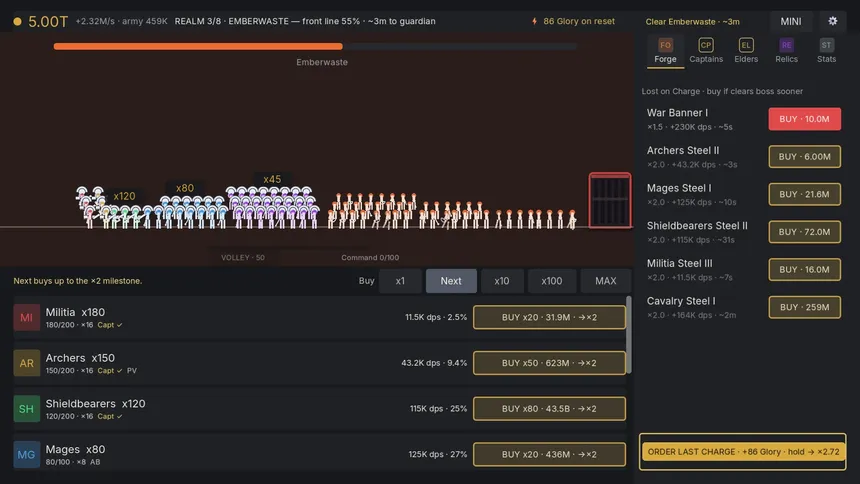Select Next buy amount
The width and height of the screenshot is (860, 484).
tap(451, 280)
